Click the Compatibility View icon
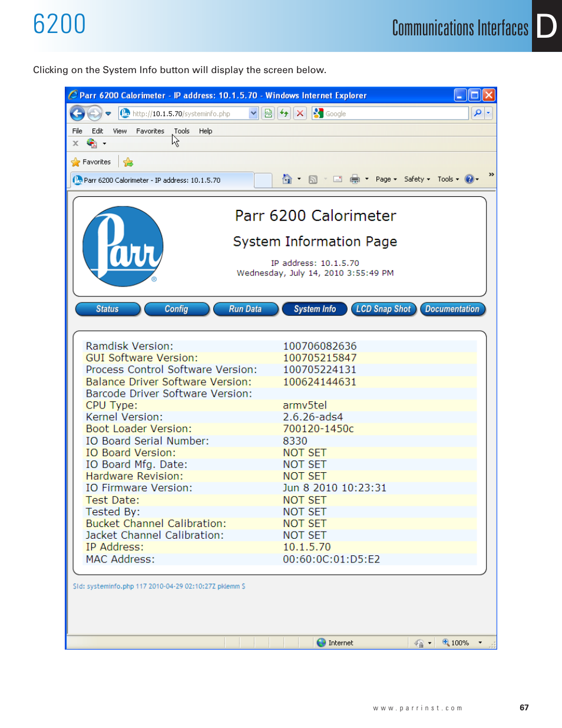The width and height of the screenshot is (562, 728). click(269, 113)
